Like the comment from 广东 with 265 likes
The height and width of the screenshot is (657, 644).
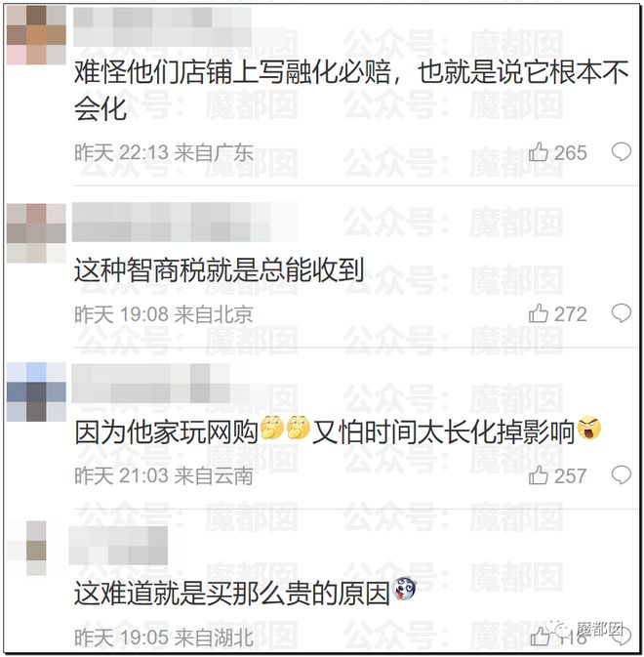click(x=538, y=152)
